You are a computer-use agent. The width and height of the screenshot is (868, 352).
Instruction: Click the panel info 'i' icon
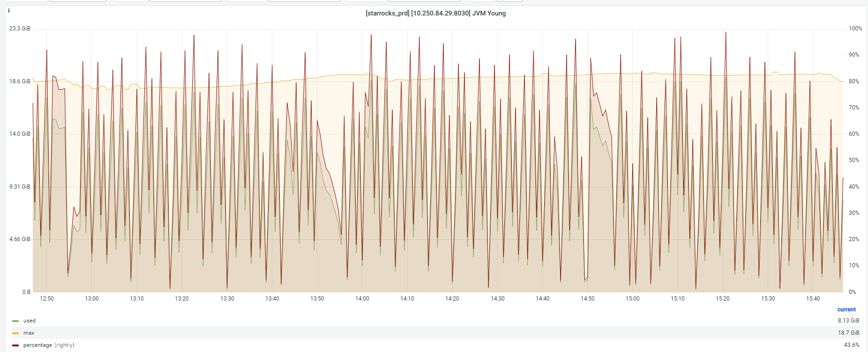click(9, 10)
